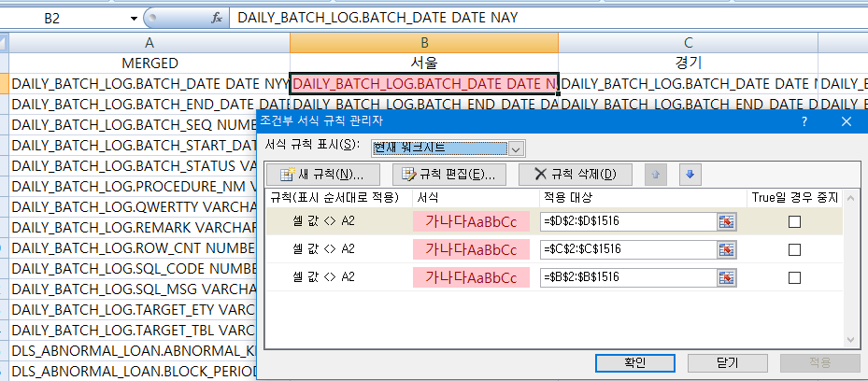Click the dialog help question mark
The width and height of the screenshot is (868, 381).
point(804,121)
